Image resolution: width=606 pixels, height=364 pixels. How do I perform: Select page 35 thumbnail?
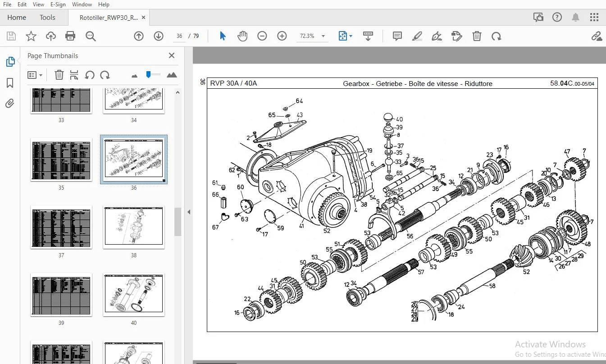coord(61,159)
